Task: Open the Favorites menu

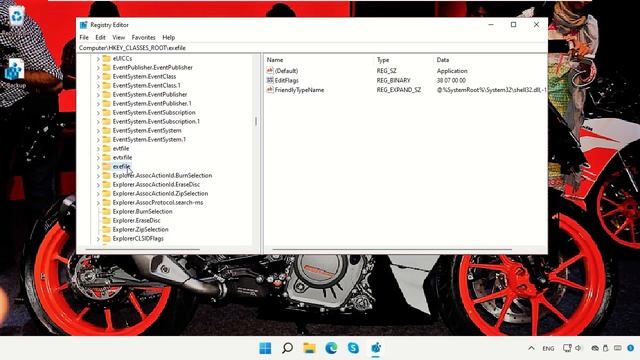Action: [x=143, y=37]
